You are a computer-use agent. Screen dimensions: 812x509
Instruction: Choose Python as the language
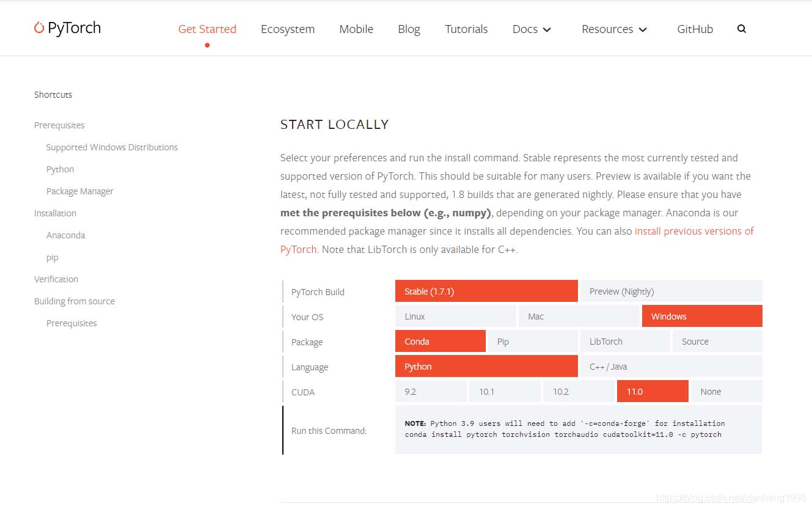[486, 366]
